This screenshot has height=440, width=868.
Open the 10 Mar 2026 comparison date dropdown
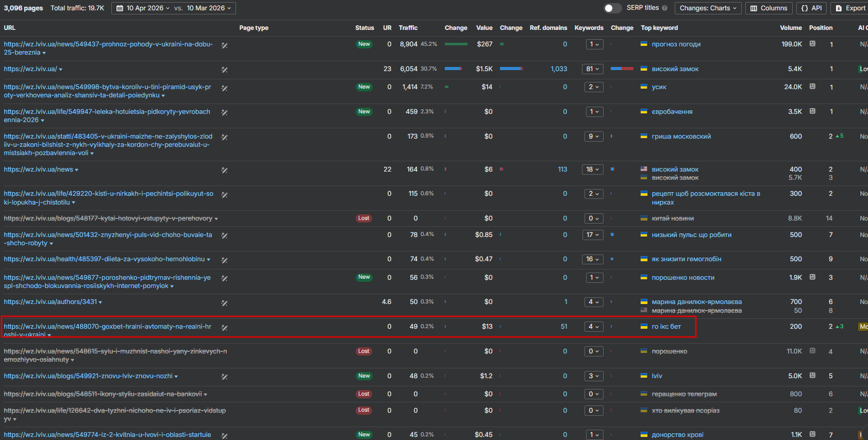point(209,8)
